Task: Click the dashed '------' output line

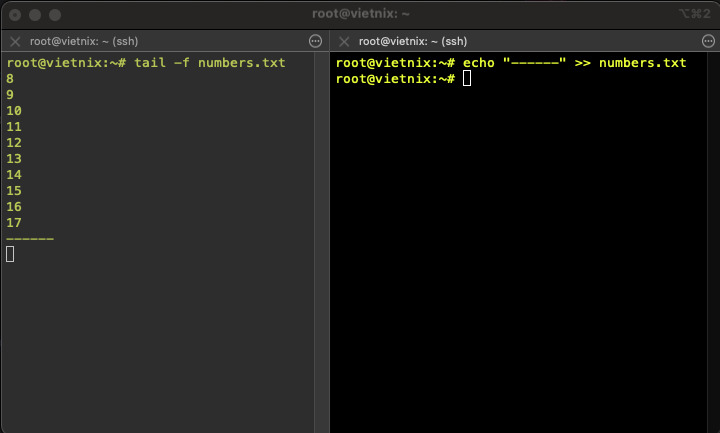Action: (x=30, y=239)
